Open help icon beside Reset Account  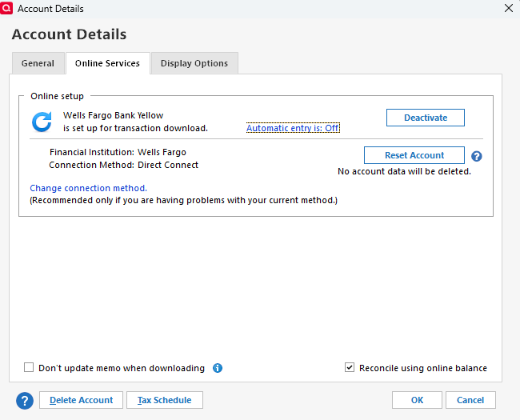477,156
